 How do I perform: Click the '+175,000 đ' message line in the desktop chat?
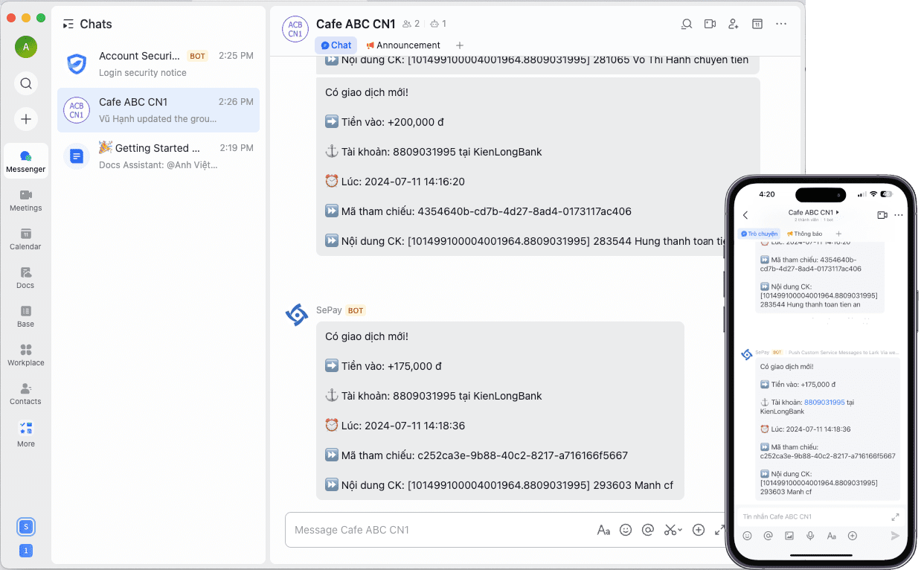(383, 366)
